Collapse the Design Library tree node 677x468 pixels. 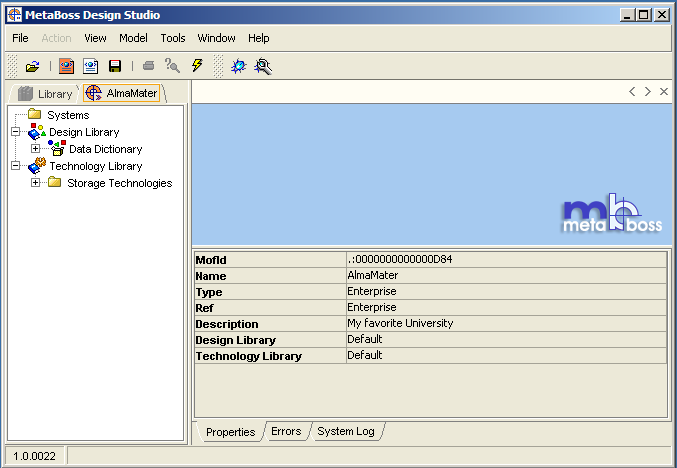[x=16, y=132]
